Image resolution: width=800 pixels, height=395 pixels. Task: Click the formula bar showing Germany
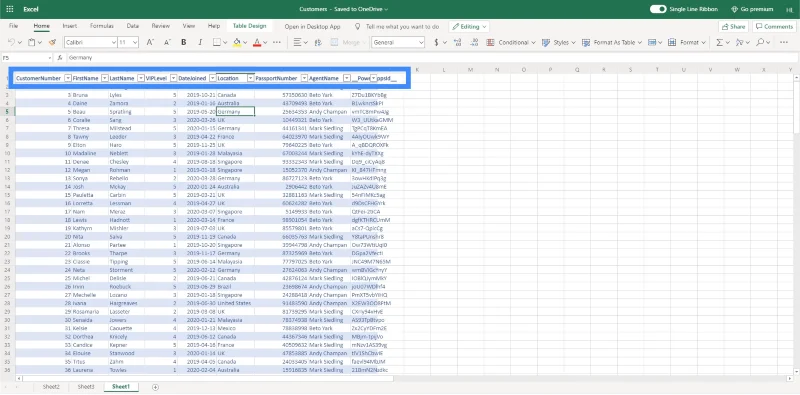431,58
